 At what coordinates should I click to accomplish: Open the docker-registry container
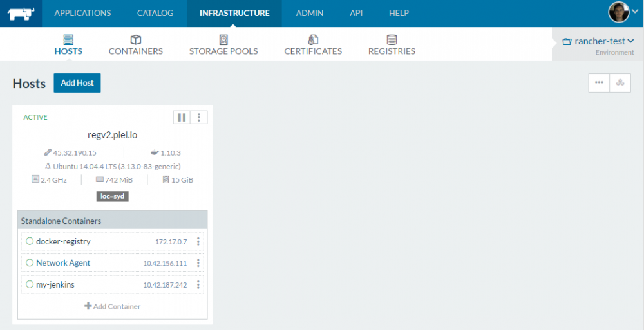pyautogui.click(x=63, y=241)
